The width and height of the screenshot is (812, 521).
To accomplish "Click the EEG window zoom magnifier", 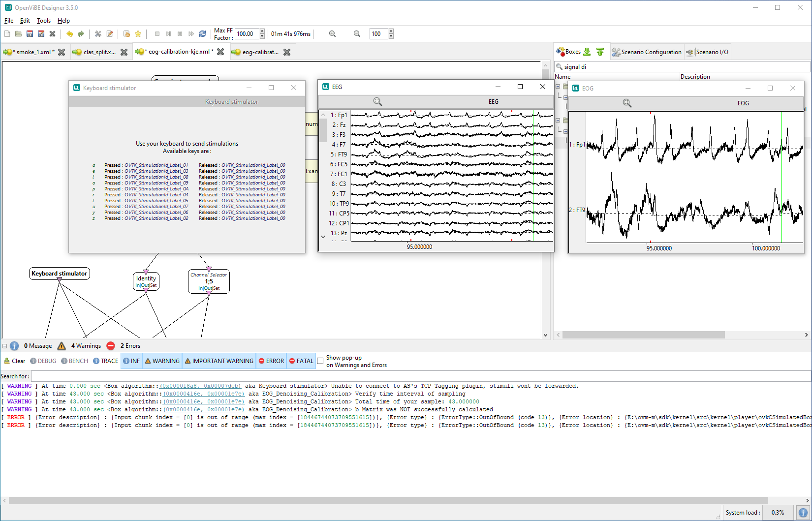I will [x=377, y=101].
